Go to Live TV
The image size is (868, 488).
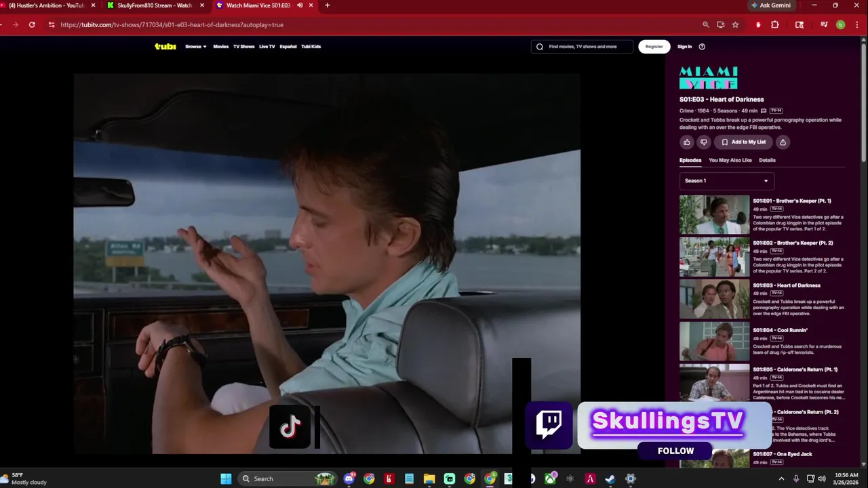[267, 47]
